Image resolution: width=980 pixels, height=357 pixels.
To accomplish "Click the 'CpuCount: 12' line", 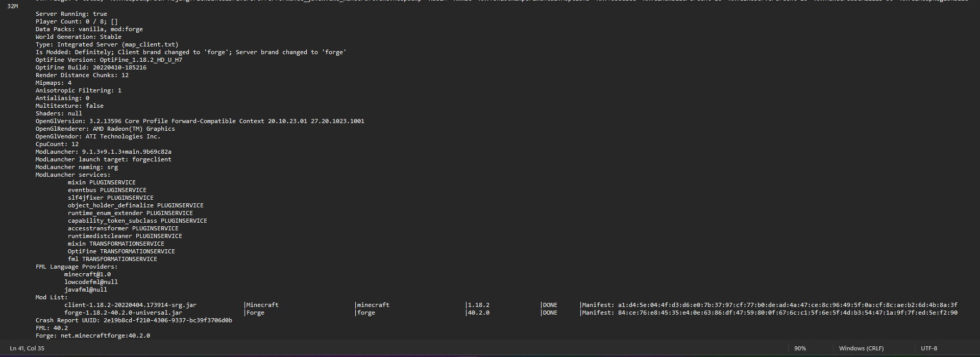I will (x=57, y=144).
